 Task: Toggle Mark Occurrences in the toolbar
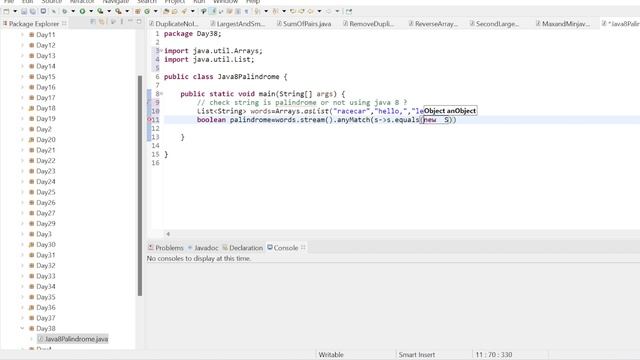pyautogui.click(x=213, y=11)
